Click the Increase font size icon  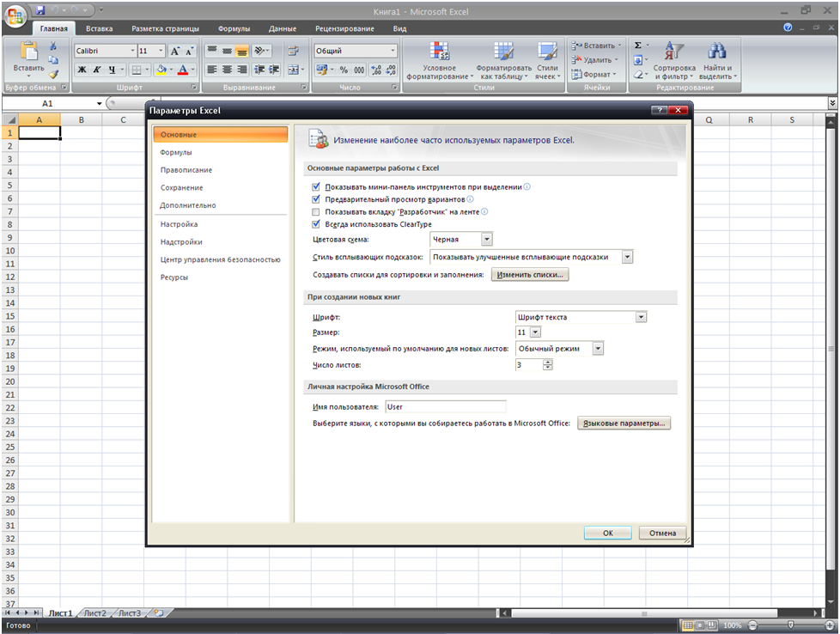[x=174, y=51]
